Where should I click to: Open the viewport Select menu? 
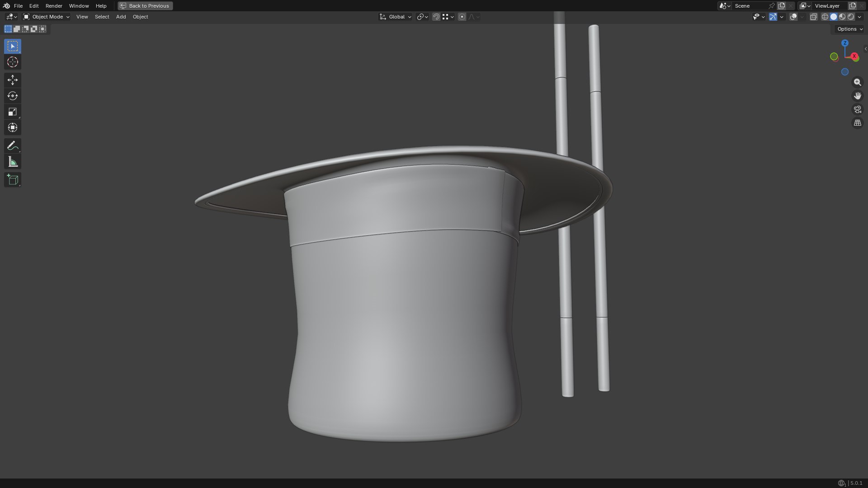pos(102,17)
